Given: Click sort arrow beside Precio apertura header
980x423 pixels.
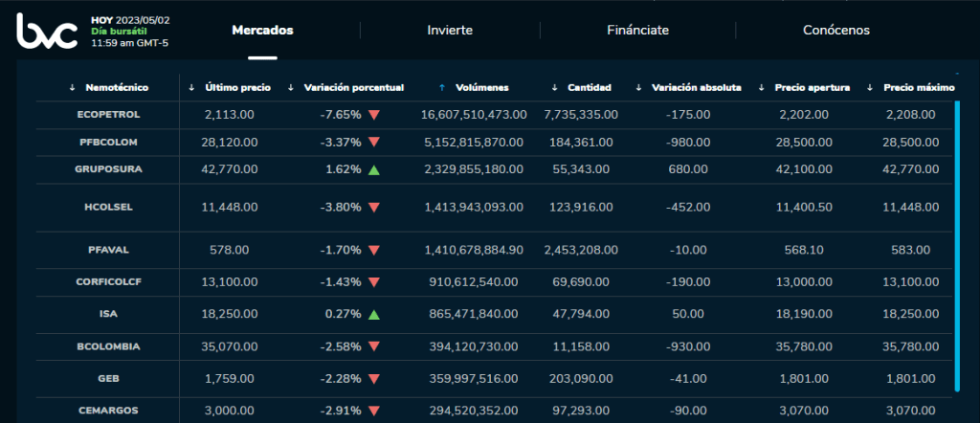Looking at the screenshot, I should click(761, 88).
